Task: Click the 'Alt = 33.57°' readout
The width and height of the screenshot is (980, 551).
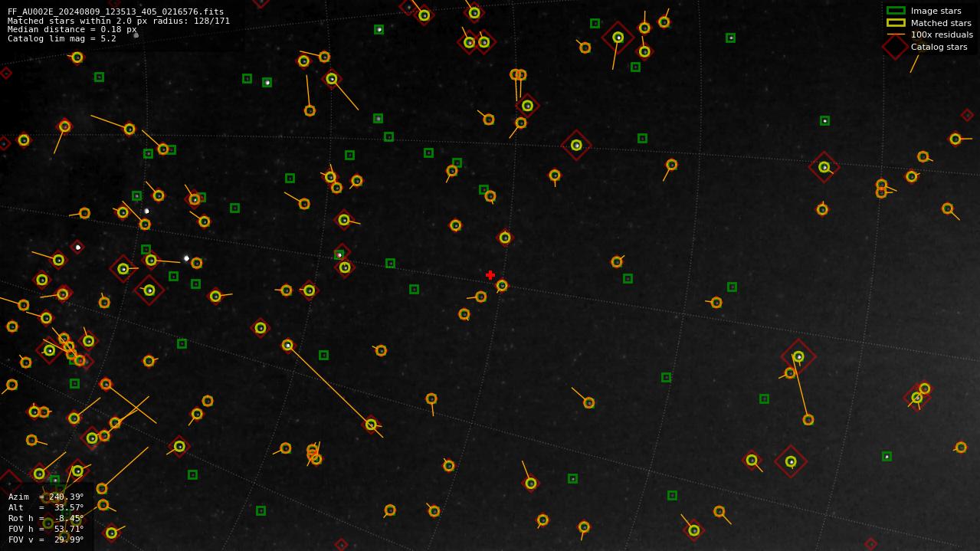Action: pyautogui.click(x=46, y=508)
